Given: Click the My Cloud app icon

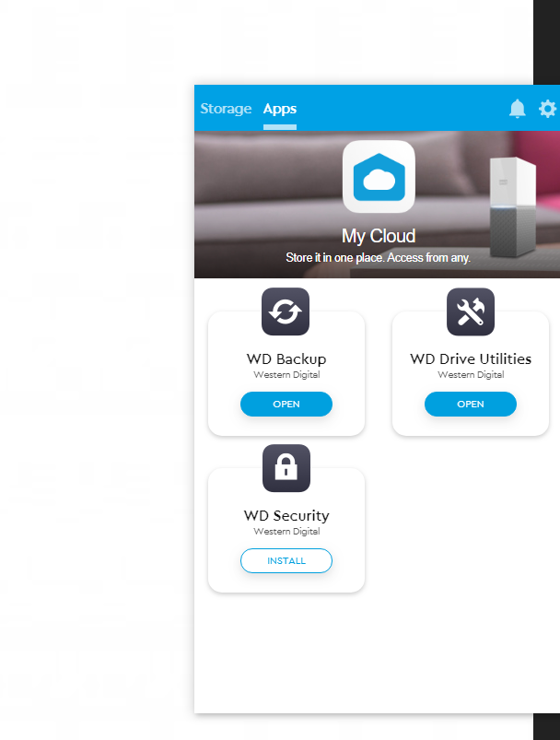Looking at the screenshot, I should (379, 177).
